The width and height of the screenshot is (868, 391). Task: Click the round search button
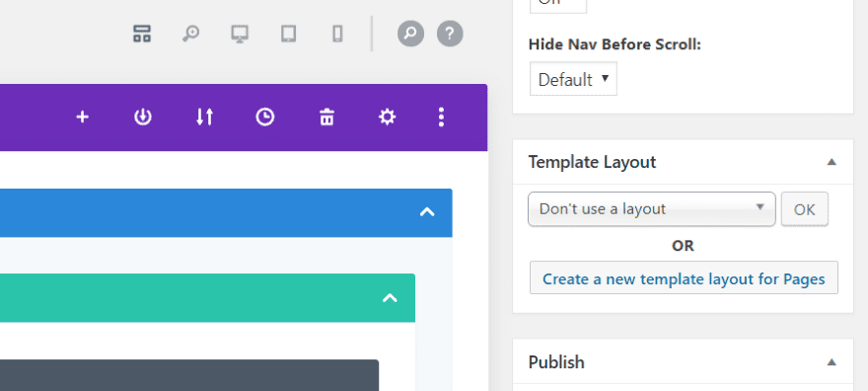[410, 34]
